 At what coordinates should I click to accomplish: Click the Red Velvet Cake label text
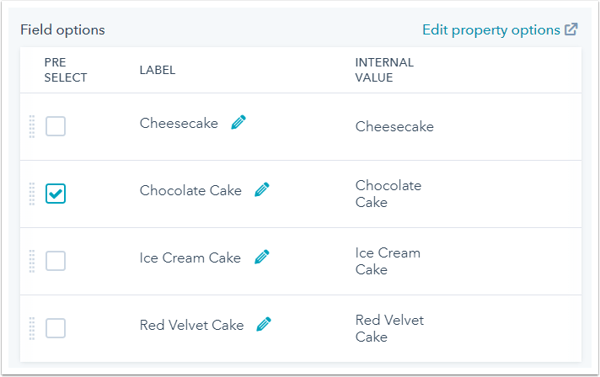[192, 325]
